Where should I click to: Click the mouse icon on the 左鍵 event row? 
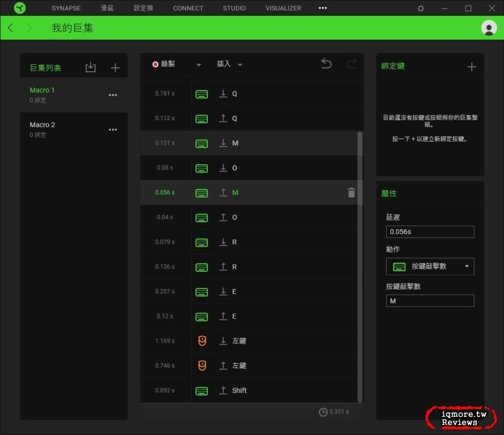pos(202,341)
